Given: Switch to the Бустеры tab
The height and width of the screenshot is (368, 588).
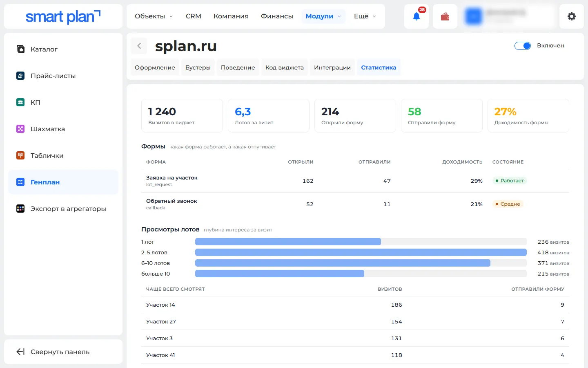Looking at the screenshot, I should tap(198, 67).
